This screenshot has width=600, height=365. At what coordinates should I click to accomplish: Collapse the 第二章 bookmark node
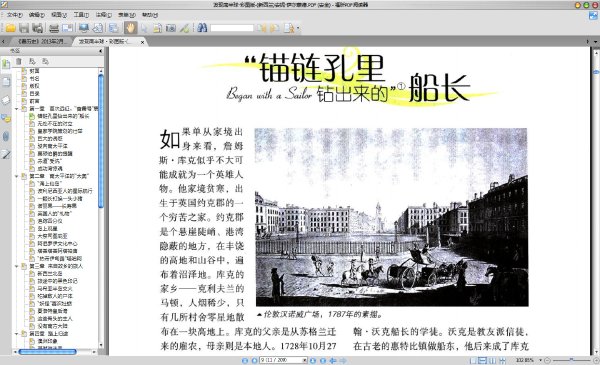[x=16, y=176]
